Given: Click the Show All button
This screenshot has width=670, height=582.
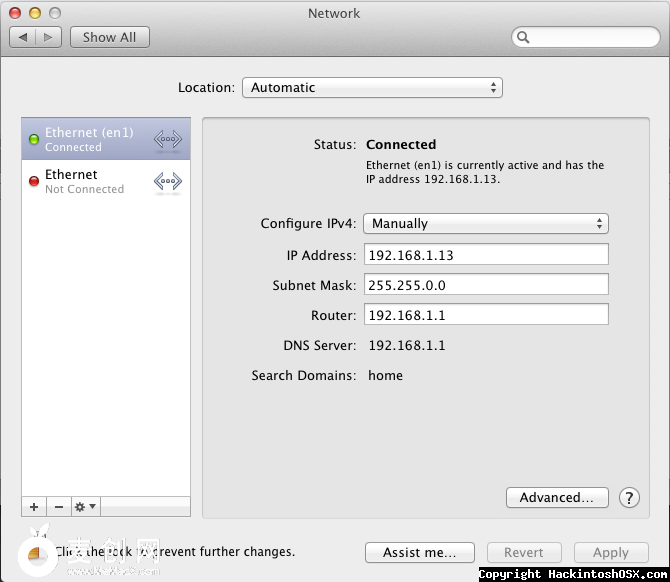Looking at the screenshot, I should pos(109,37).
